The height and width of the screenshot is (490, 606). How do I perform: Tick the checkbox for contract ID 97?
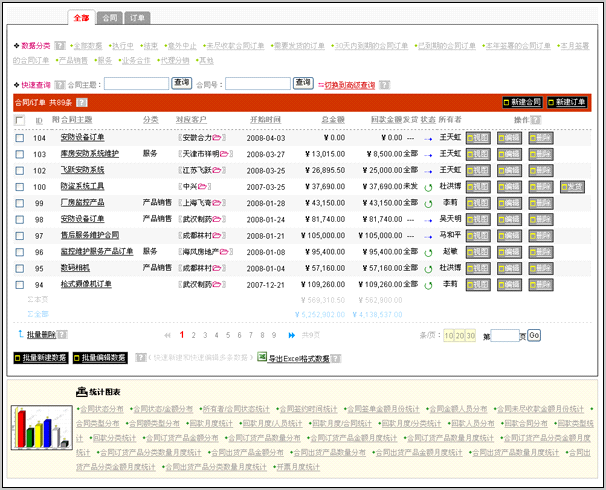(20, 236)
